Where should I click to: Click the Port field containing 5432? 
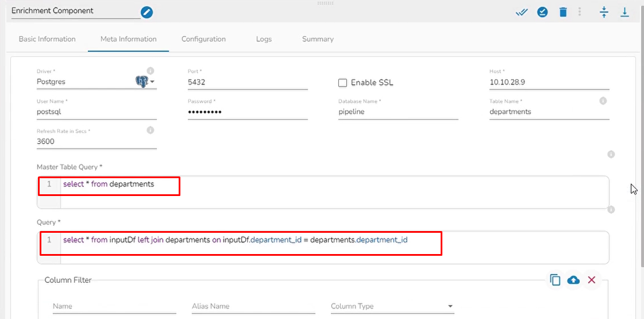(x=247, y=82)
